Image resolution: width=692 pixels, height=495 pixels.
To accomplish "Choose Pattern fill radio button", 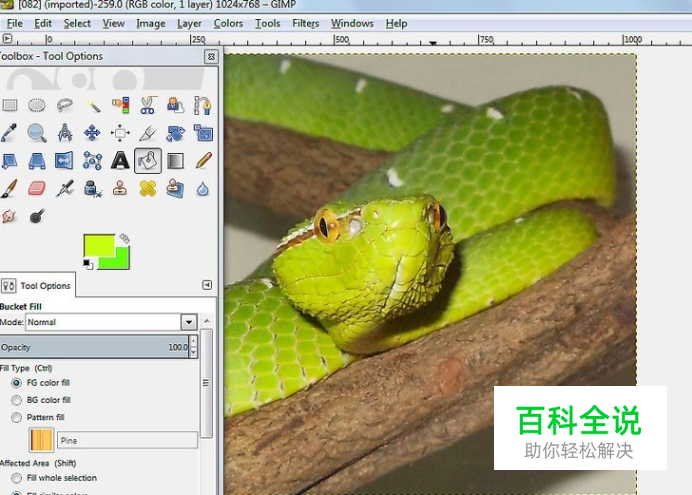I will pos(16,417).
